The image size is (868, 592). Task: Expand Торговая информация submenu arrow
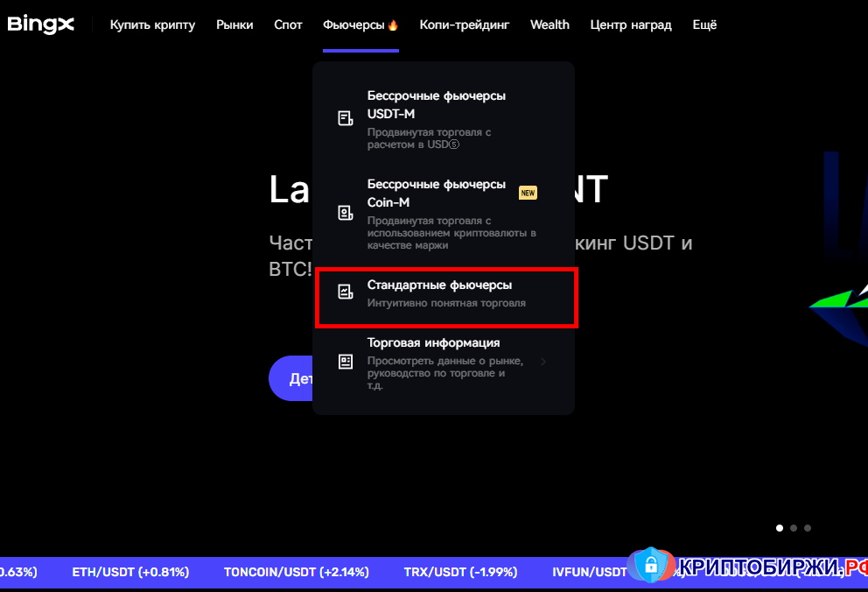coord(543,362)
